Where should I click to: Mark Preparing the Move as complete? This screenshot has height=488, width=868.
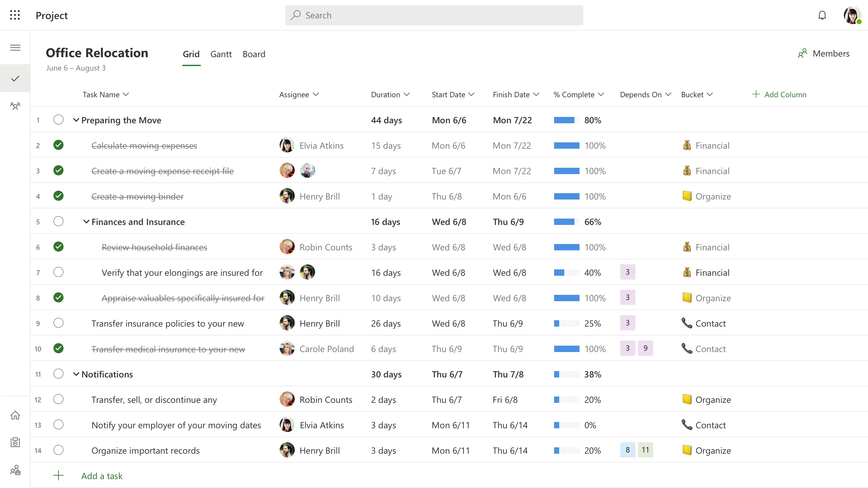pyautogui.click(x=58, y=120)
